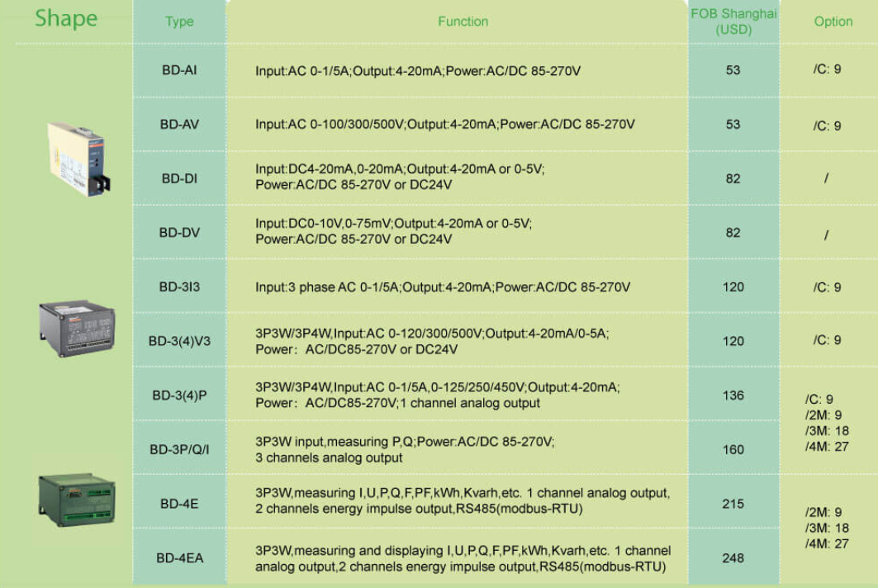
Task: Click the '/C: 9' option in the BD-AV row
Action: pyautogui.click(x=827, y=126)
